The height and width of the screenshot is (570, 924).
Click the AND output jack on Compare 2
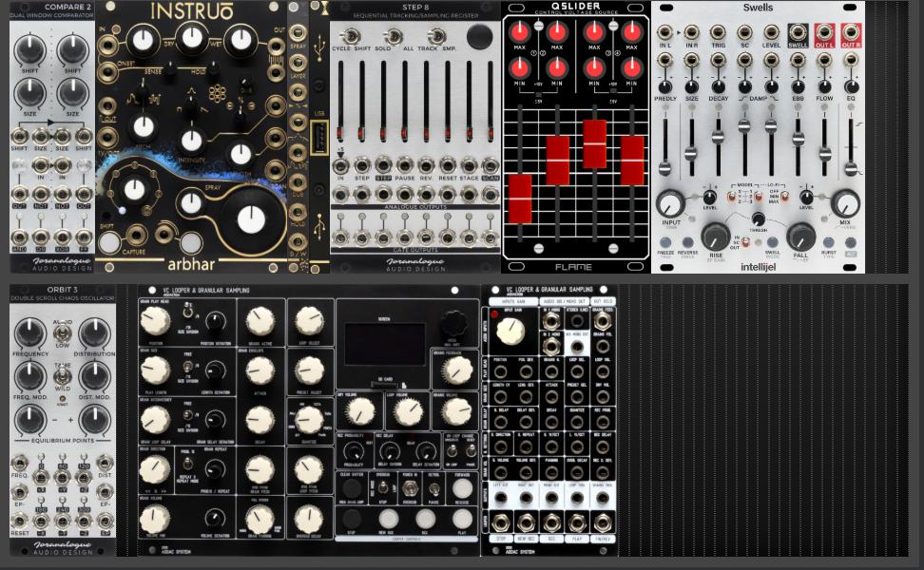[x=19, y=237]
